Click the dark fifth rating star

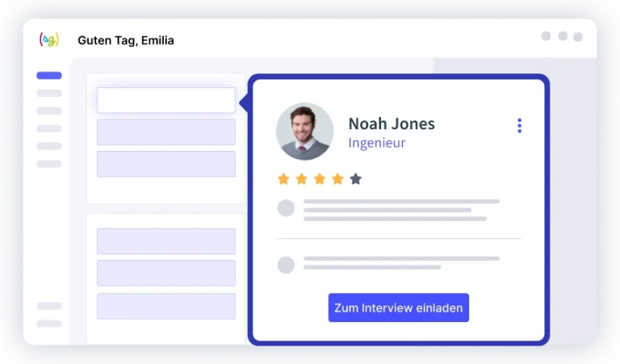point(355,179)
